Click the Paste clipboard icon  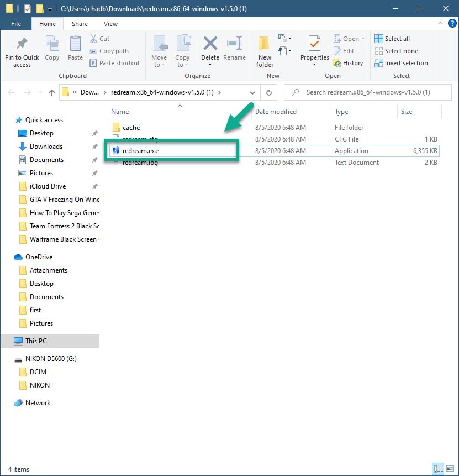tap(75, 44)
